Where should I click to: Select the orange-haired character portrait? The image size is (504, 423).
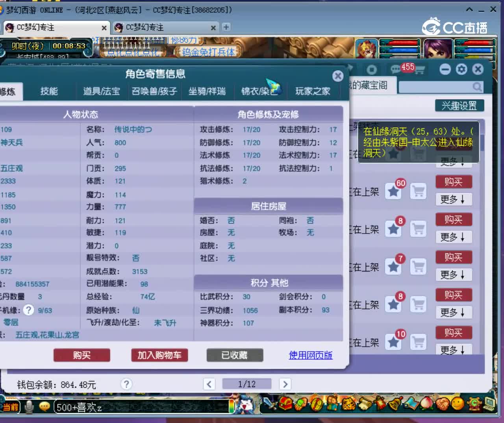[367, 49]
